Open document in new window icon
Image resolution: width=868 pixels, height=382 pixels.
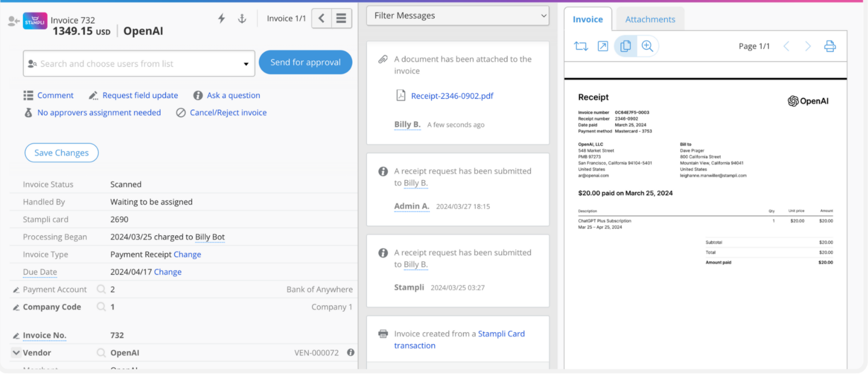pos(603,46)
